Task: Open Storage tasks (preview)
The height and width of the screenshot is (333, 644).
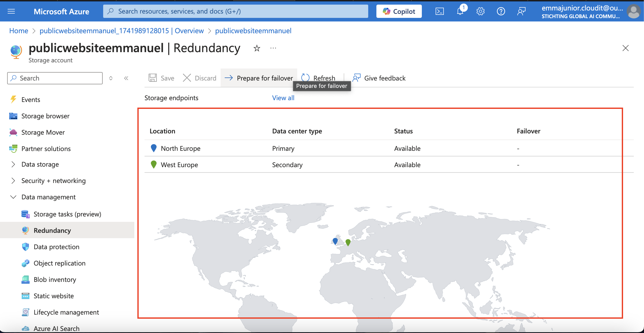Action: coord(67,214)
